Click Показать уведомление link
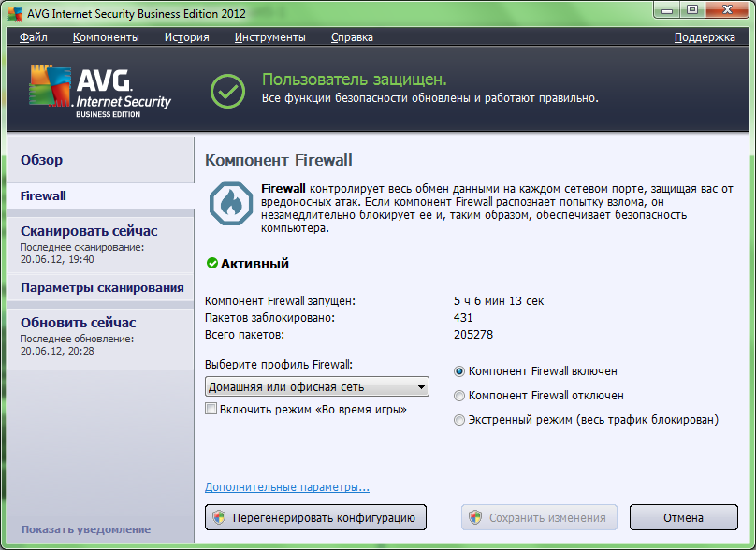This screenshot has width=756, height=550. pos(86,529)
